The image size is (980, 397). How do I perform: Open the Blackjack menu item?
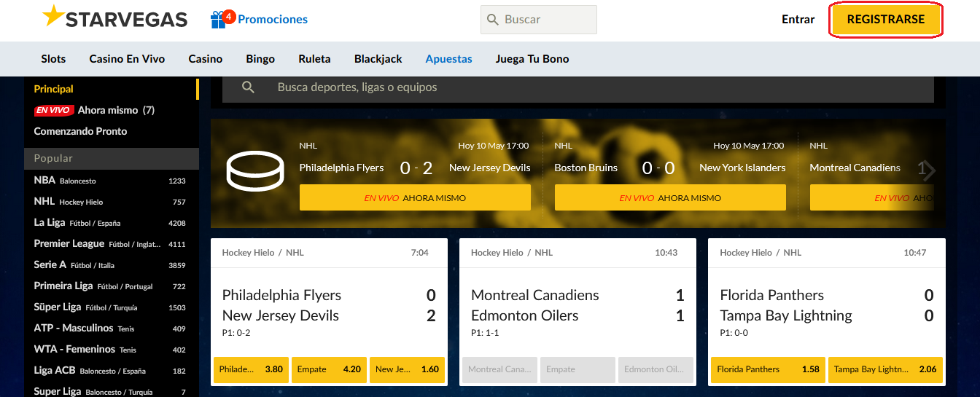tap(378, 59)
